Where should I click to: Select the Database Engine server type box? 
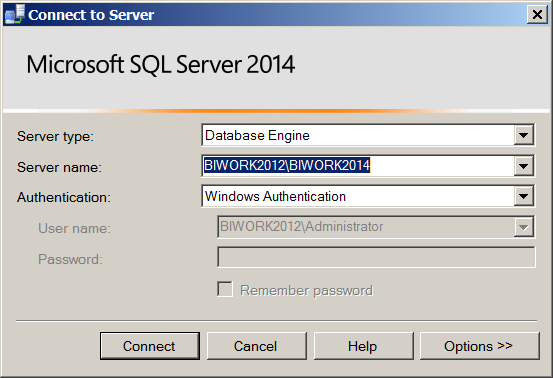[358, 135]
